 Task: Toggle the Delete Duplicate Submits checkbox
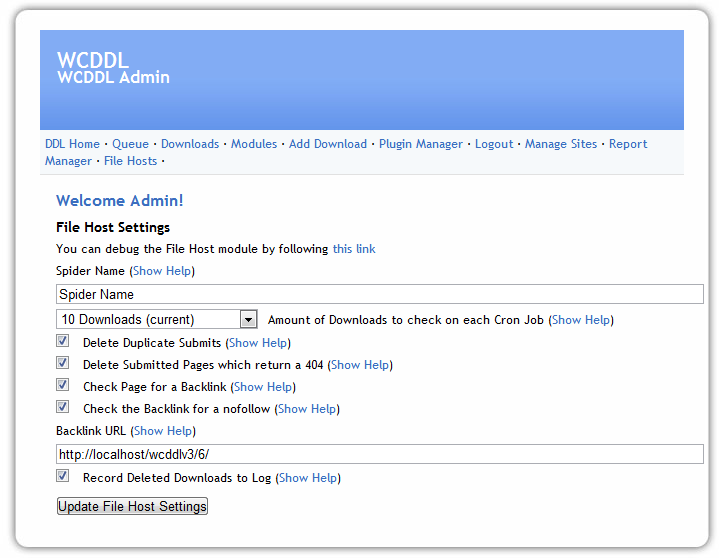tap(63, 342)
